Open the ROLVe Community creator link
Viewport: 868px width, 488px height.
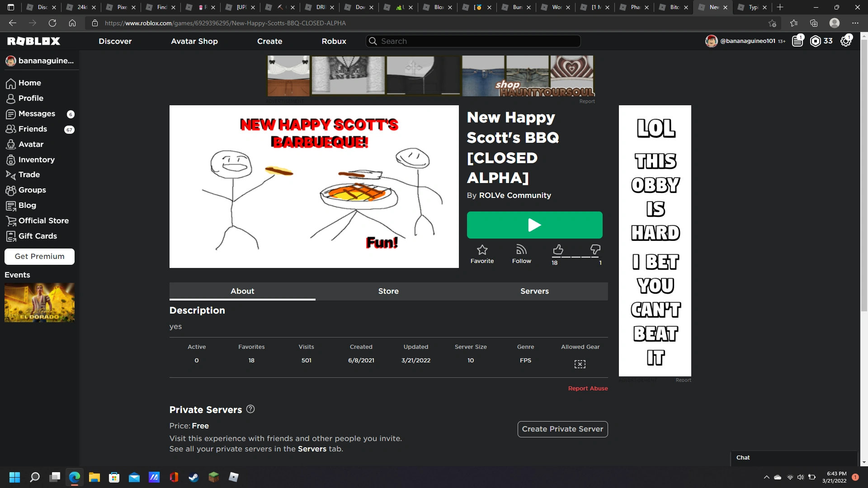click(x=514, y=196)
